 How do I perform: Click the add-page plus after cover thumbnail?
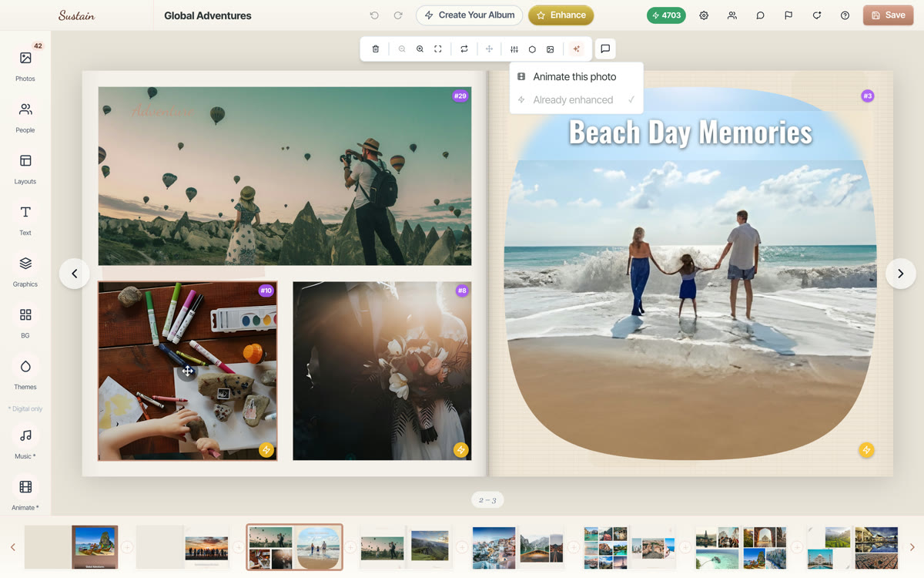127,547
